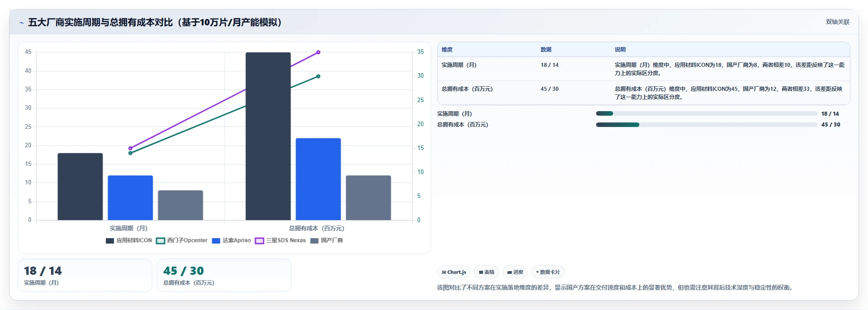Click the 总拥有成本（百万元）progress bar

click(x=707, y=124)
